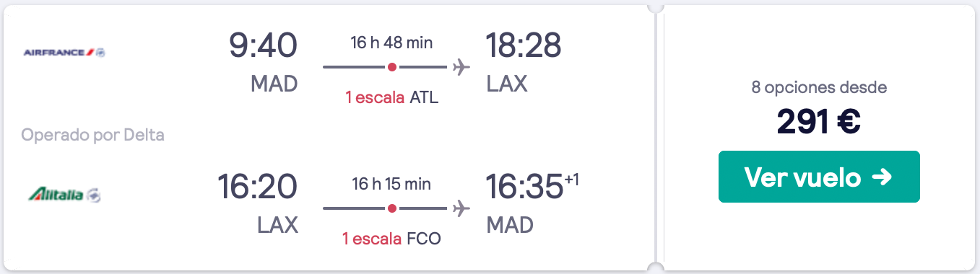Click the Air France airline logo
Viewport: 980px width, 274px height.
click(x=64, y=53)
